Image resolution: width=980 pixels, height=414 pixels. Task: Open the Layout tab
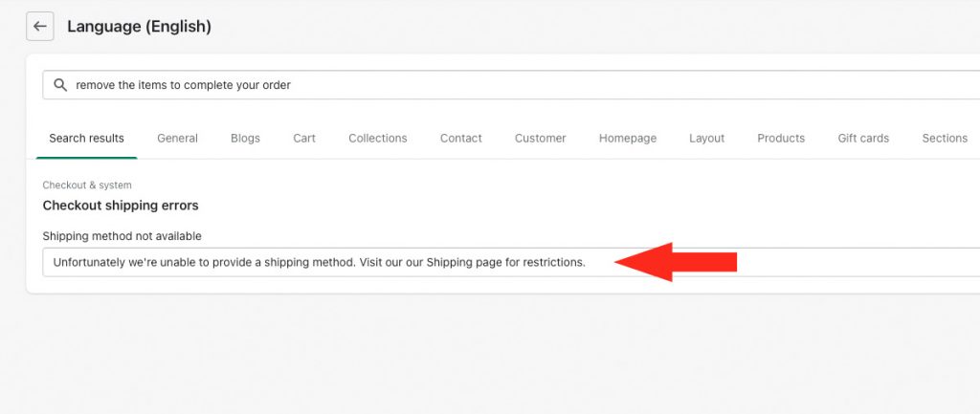tap(707, 139)
